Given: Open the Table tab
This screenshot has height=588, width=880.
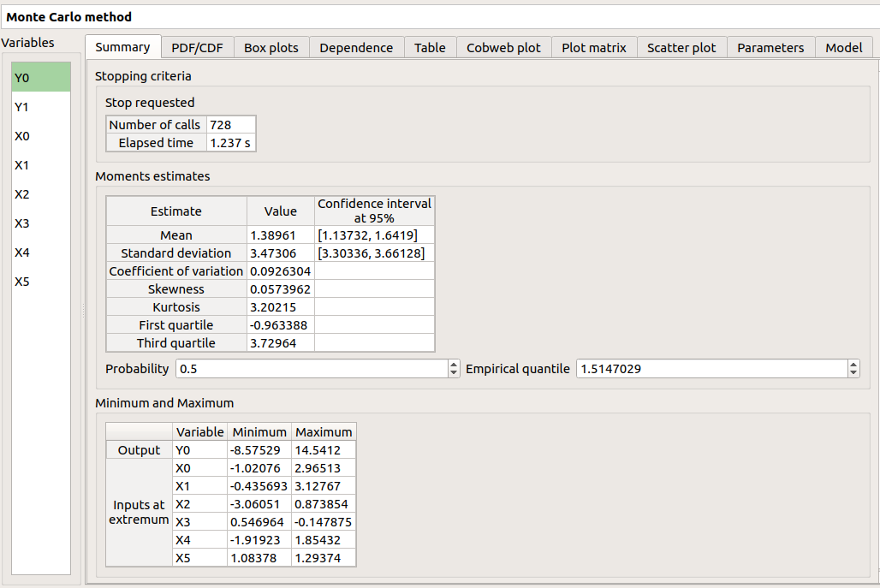Looking at the screenshot, I should (430, 48).
